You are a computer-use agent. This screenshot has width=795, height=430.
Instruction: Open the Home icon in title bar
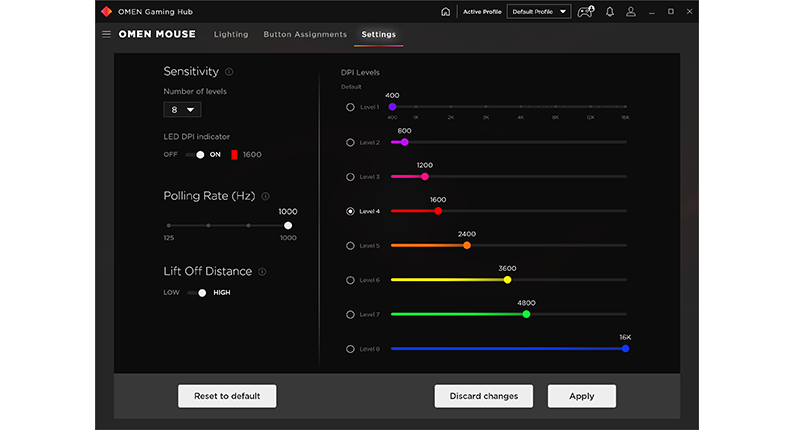[x=445, y=12]
